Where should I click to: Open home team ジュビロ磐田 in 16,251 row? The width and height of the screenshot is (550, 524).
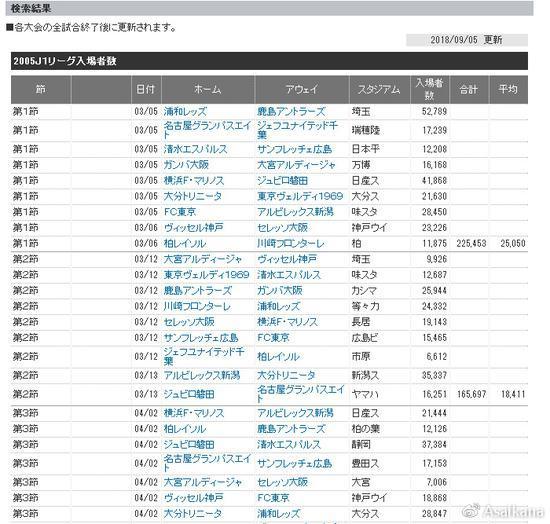click(189, 394)
